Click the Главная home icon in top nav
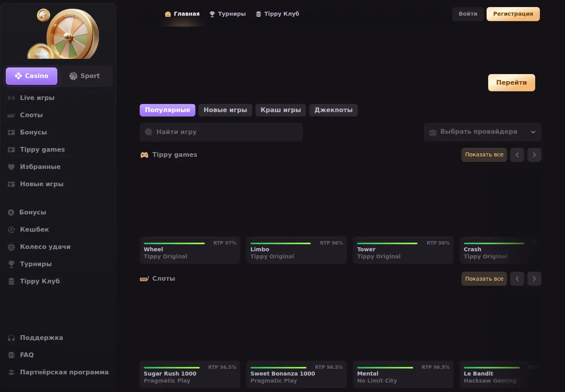565x392 pixels. (168, 14)
